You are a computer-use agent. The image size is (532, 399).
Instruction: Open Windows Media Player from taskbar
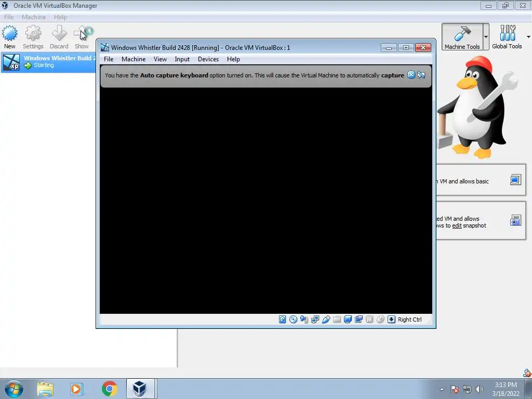[x=77, y=389]
